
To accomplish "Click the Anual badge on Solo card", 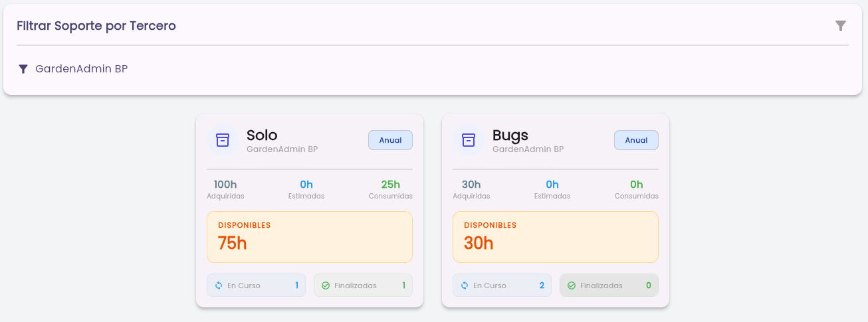I will click(391, 140).
